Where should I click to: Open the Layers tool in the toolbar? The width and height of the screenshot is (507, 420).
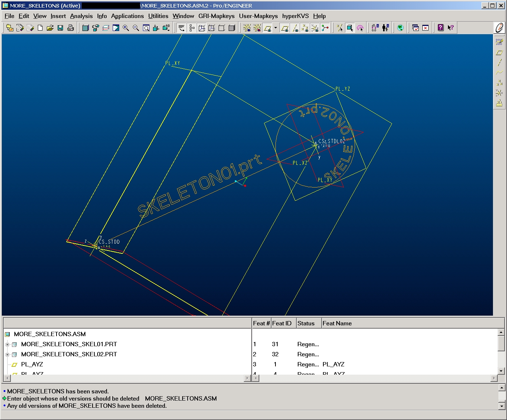(106, 28)
